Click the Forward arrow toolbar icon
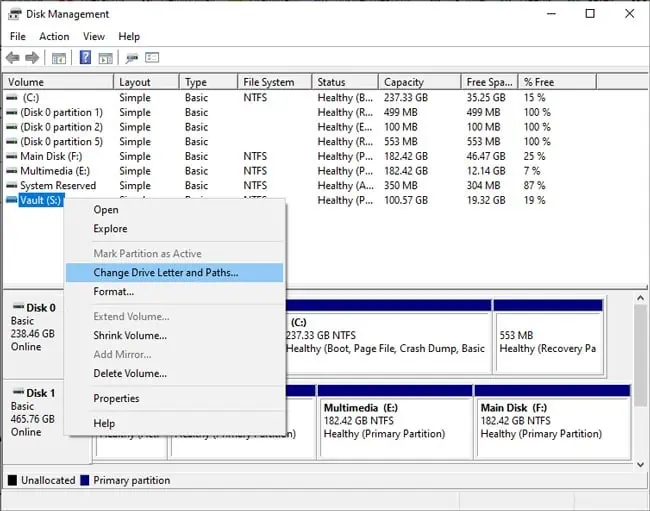Image resolution: width=650 pixels, height=511 pixels. pyautogui.click(x=32, y=58)
